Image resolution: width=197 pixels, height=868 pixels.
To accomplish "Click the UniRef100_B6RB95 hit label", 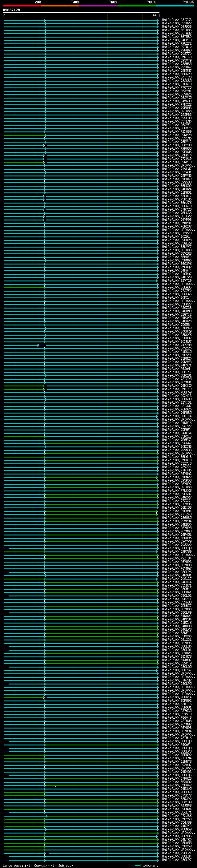I will click(x=177, y=538).
